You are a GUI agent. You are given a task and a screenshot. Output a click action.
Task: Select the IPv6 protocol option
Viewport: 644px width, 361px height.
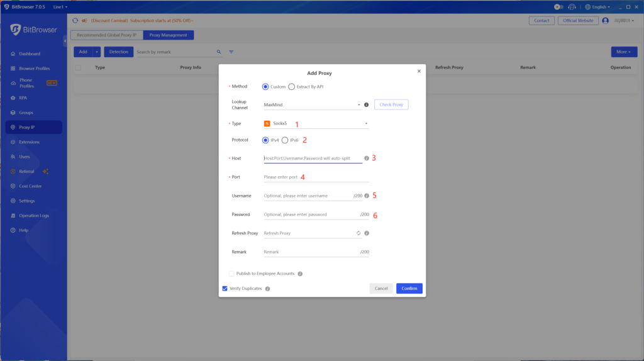pyautogui.click(x=285, y=140)
